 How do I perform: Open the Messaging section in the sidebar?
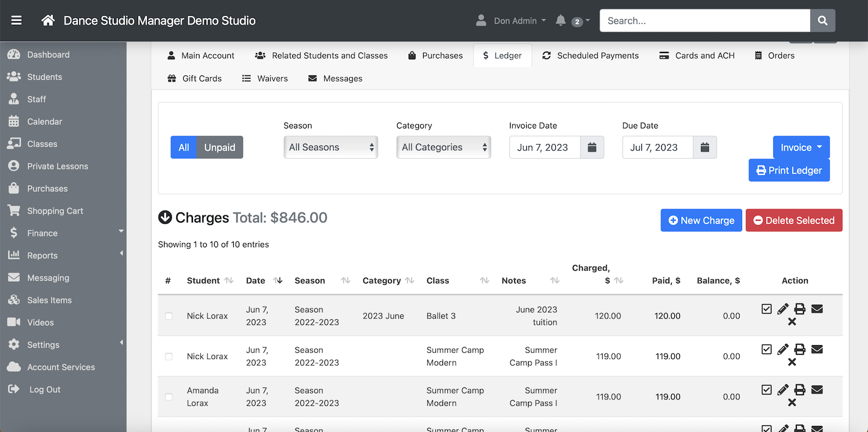click(x=46, y=278)
